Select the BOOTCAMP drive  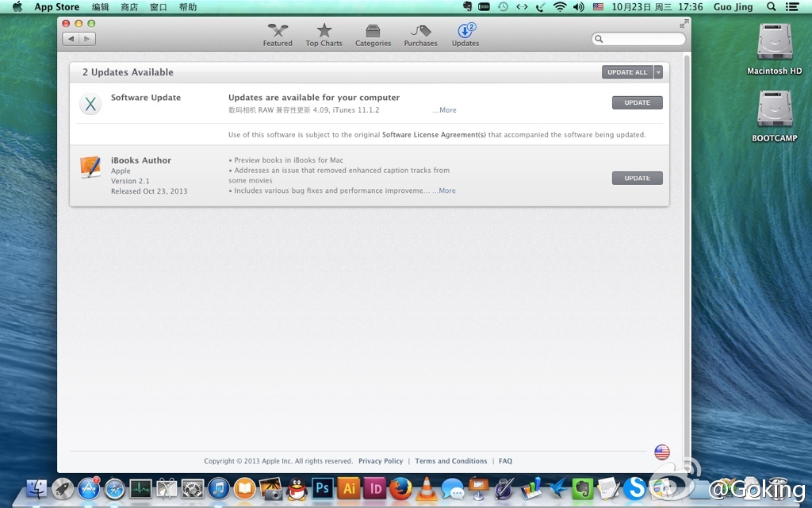click(x=775, y=117)
